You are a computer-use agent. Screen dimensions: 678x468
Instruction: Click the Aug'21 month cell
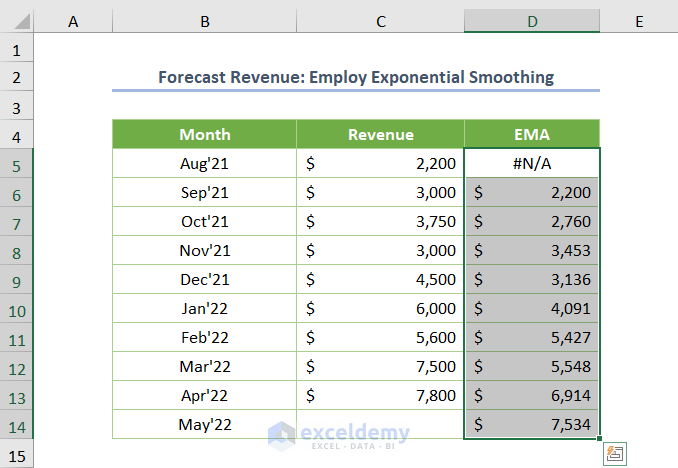[x=204, y=163]
